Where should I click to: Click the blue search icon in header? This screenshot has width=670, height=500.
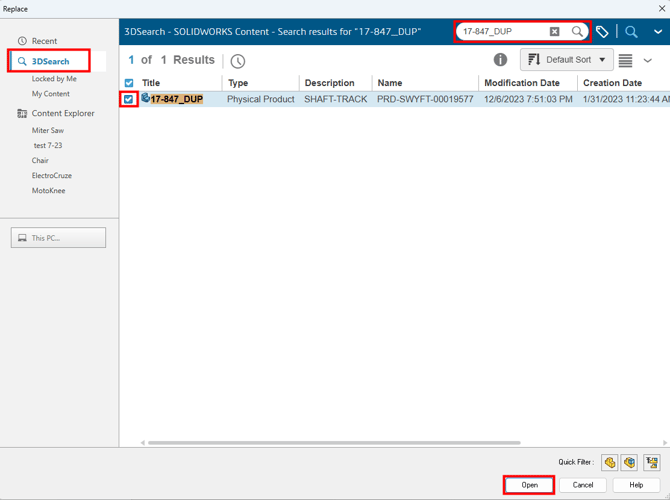tap(631, 32)
